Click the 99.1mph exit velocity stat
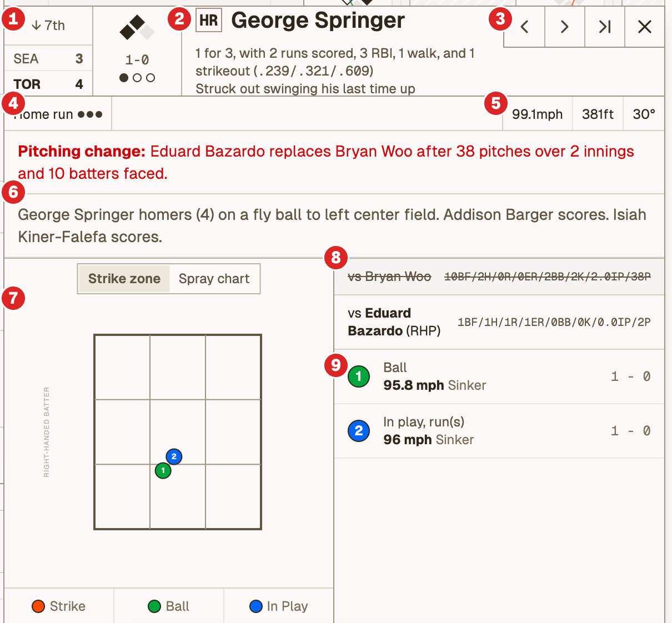Screen dimensions: 672x623 coord(537,114)
